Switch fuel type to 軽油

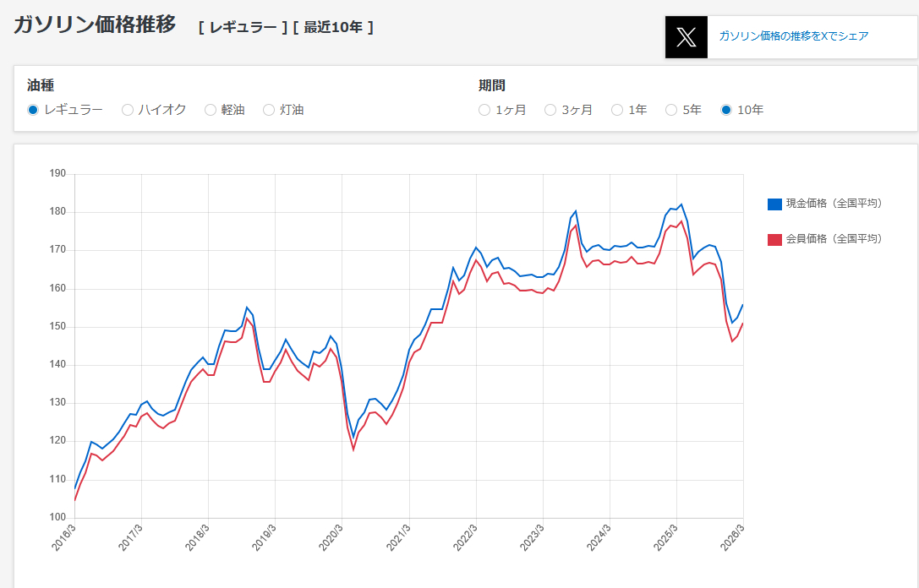click(211, 110)
